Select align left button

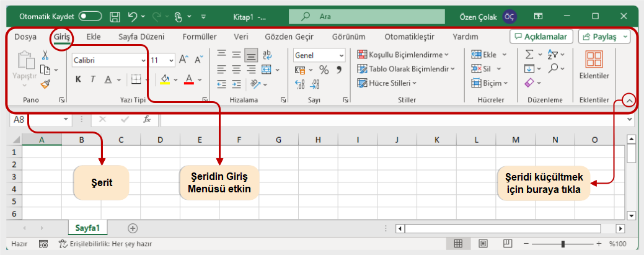pos(222,69)
